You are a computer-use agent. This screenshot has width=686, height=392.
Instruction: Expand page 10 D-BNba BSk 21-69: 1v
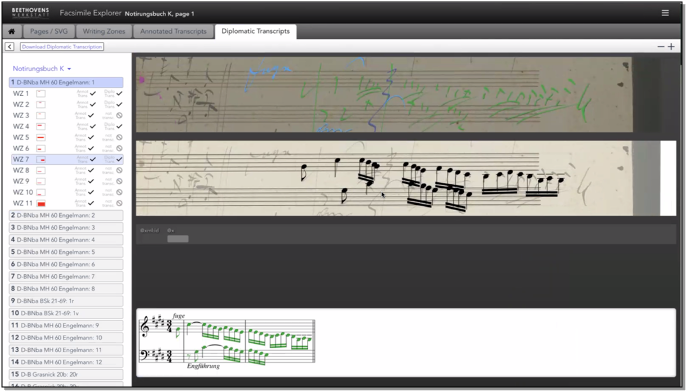pyautogui.click(x=66, y=313)
